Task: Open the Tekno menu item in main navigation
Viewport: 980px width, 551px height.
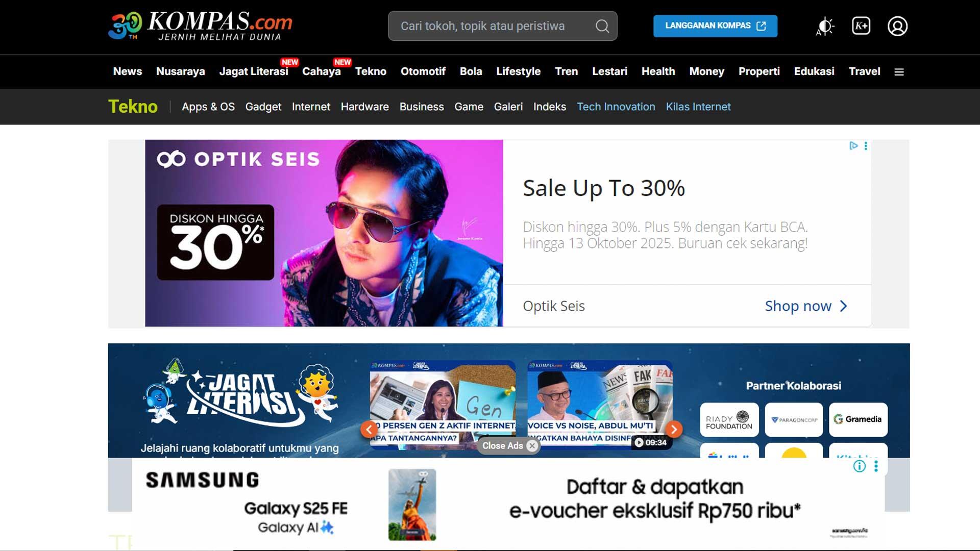Action: coord(371,71)
